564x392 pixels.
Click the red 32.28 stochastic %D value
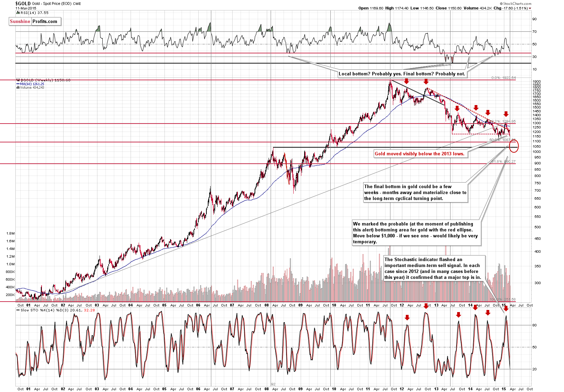tap(90, 310)
